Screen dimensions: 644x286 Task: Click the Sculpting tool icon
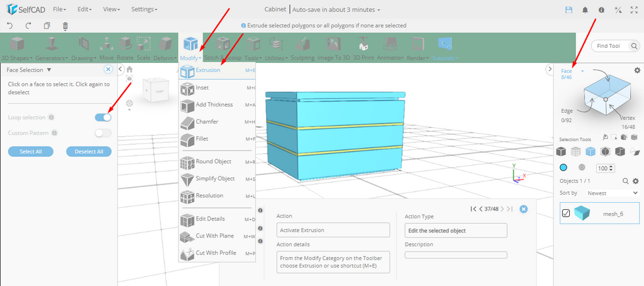[x=302, y=47]
